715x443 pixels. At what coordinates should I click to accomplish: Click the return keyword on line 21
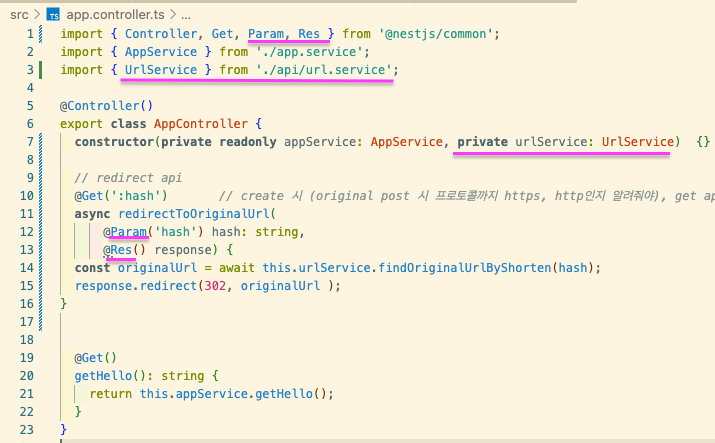tap(111, 394)
